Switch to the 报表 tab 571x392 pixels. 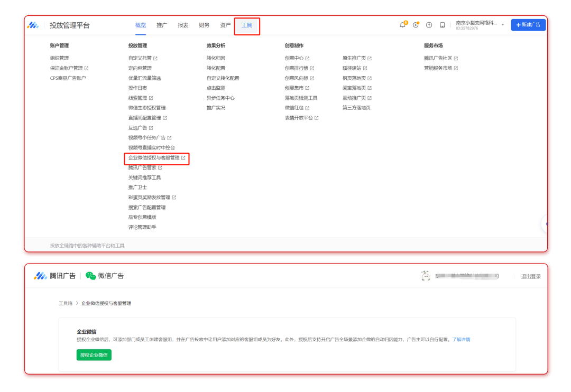click(x=183, y=25)
